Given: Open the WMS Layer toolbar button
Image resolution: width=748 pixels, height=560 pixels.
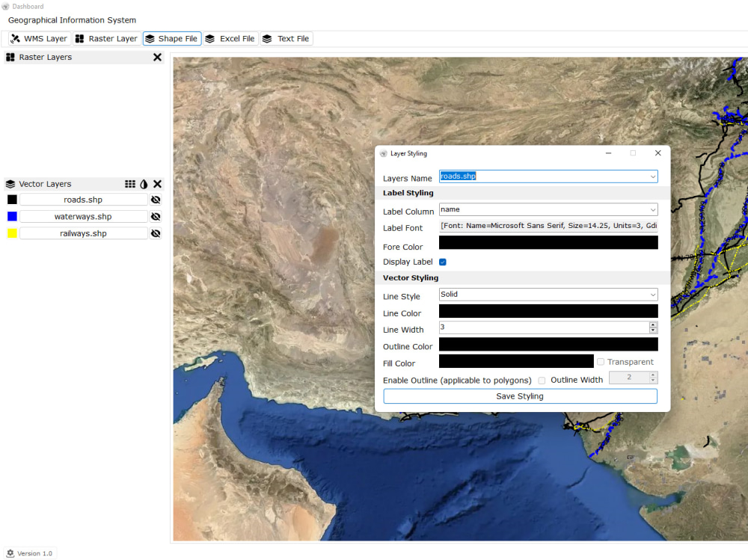Looking at the screenshot, I should point(40,39).
